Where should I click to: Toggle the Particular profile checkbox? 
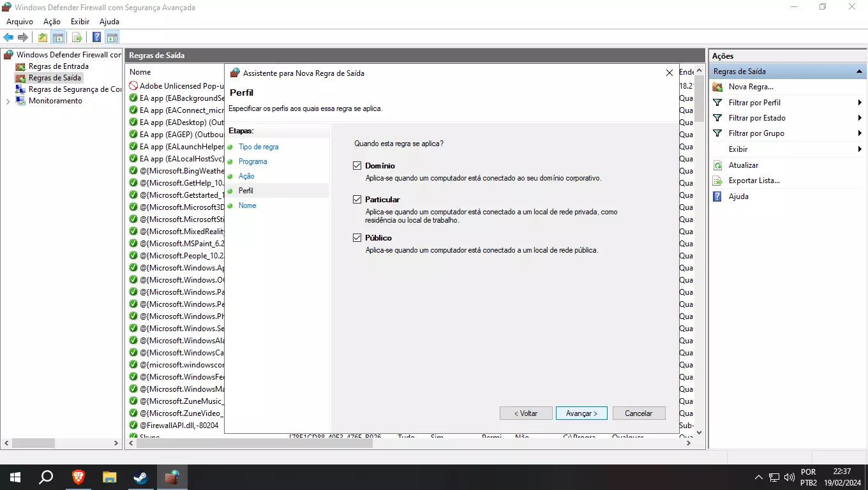(x=357, y=200)
